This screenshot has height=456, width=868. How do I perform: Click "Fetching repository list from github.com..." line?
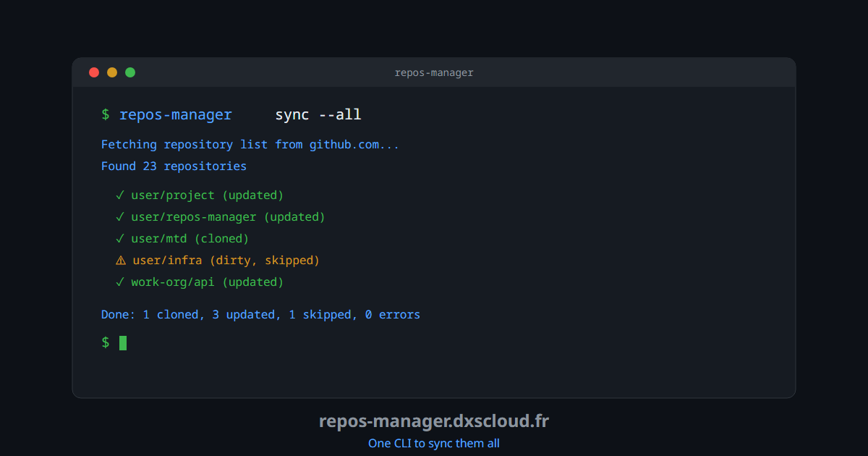point(250,145)
